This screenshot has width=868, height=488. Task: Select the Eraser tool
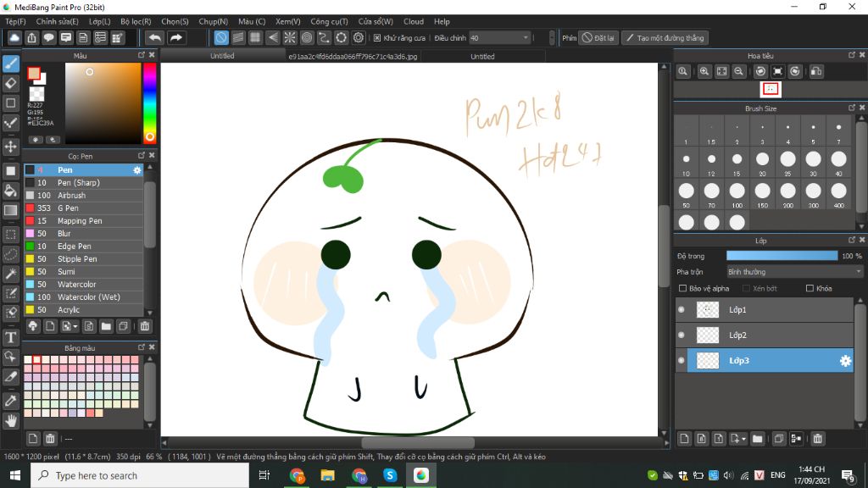10,84
